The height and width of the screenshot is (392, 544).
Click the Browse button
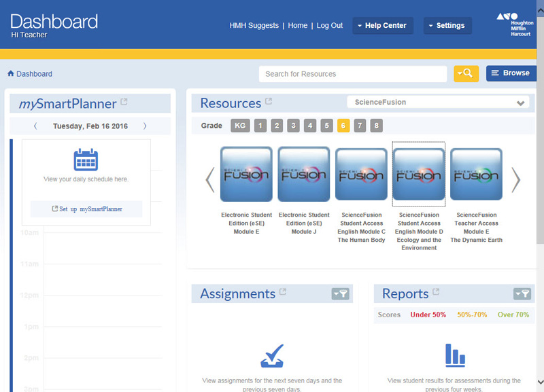point(511,73)
